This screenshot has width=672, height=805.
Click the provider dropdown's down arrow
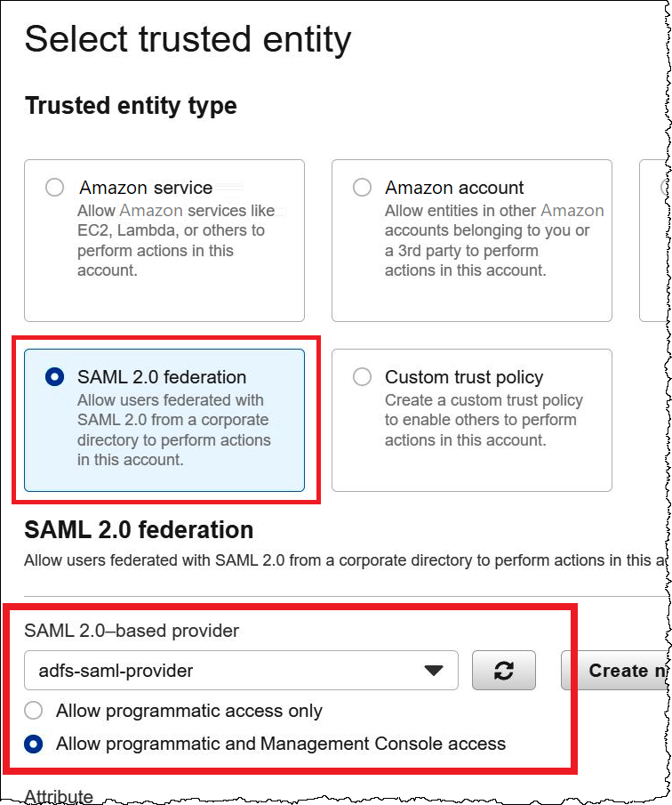[x=433, y=671]
